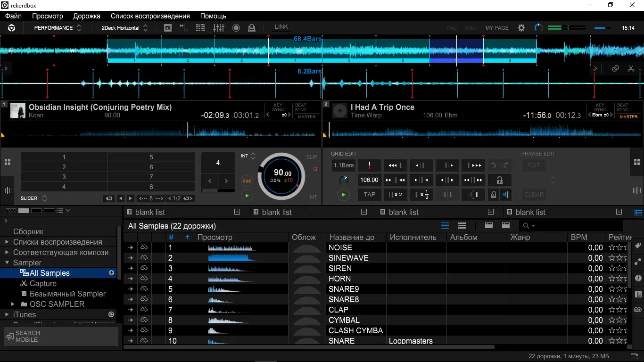The width and height of the screenshot is (644, 362).
Task: Click the Capture item scissors icon
Action: point(24,283)
